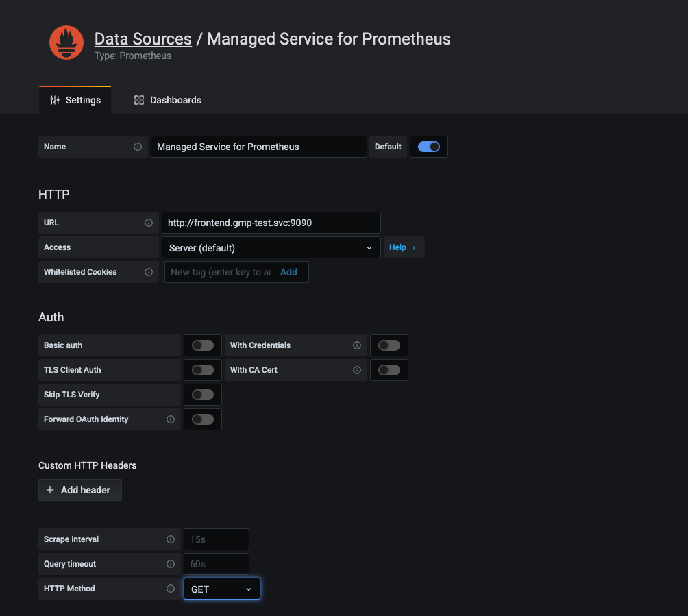
Task: Expand the Access Help section
Action: coord(403,247)
